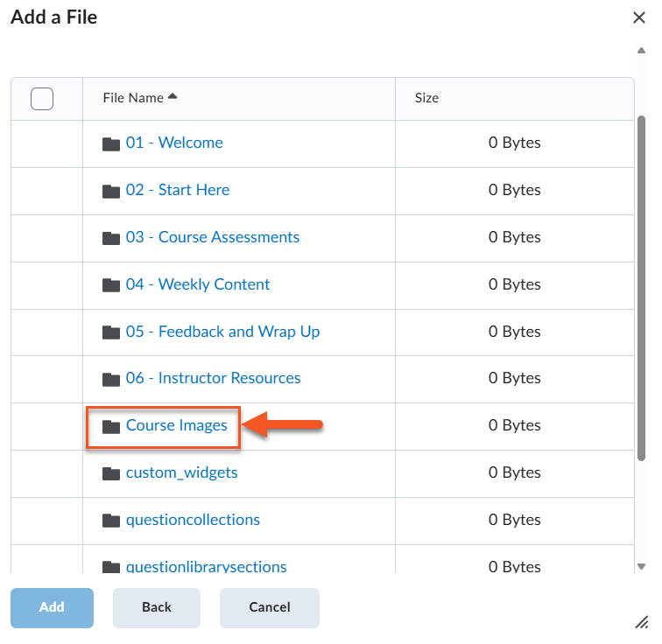Click the folder icon for 03 - Course Assessments

click(x=110, y=238)
